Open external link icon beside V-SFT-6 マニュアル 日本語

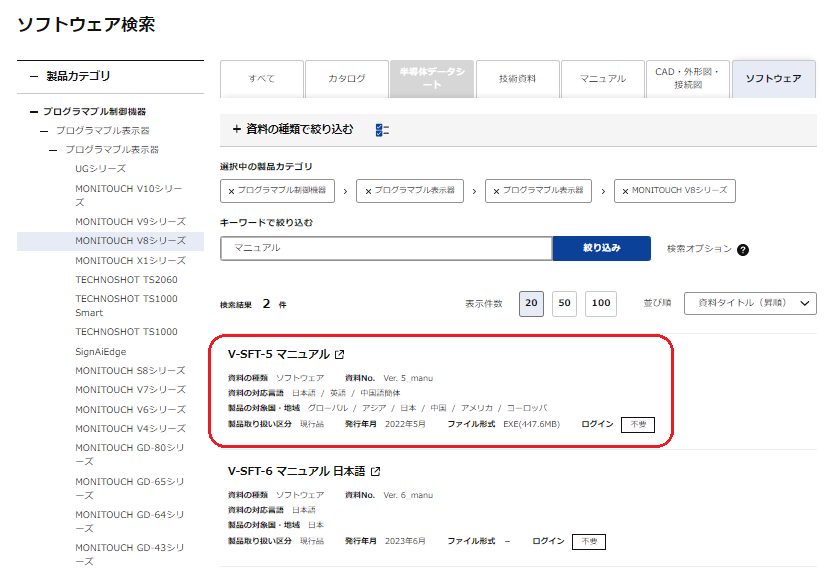point(376,472)
